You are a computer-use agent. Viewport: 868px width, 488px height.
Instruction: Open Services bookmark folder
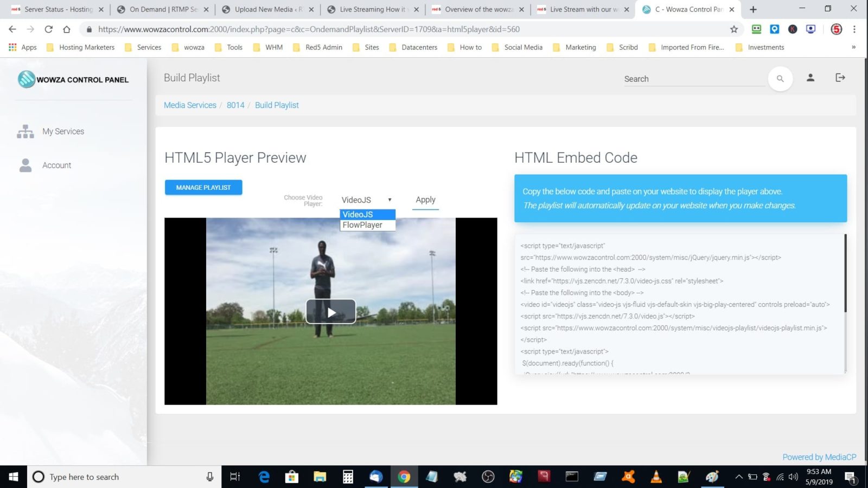tap(143, 47)
